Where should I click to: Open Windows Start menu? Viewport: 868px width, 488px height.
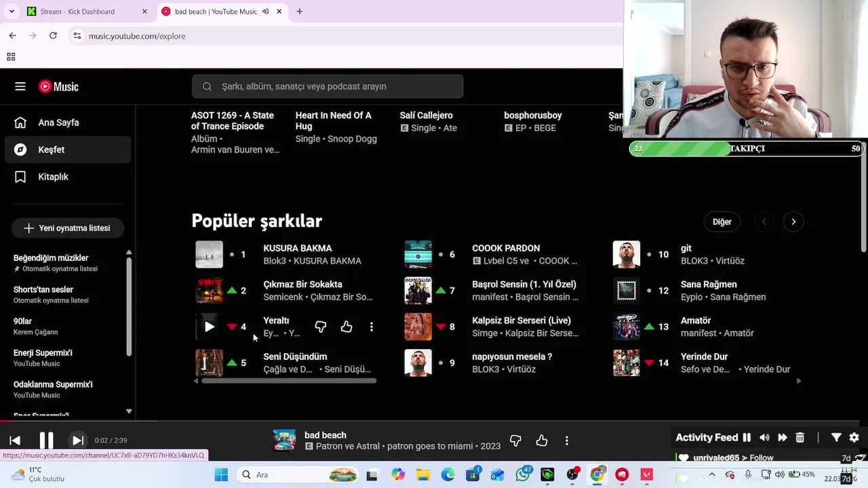[221, 475]
